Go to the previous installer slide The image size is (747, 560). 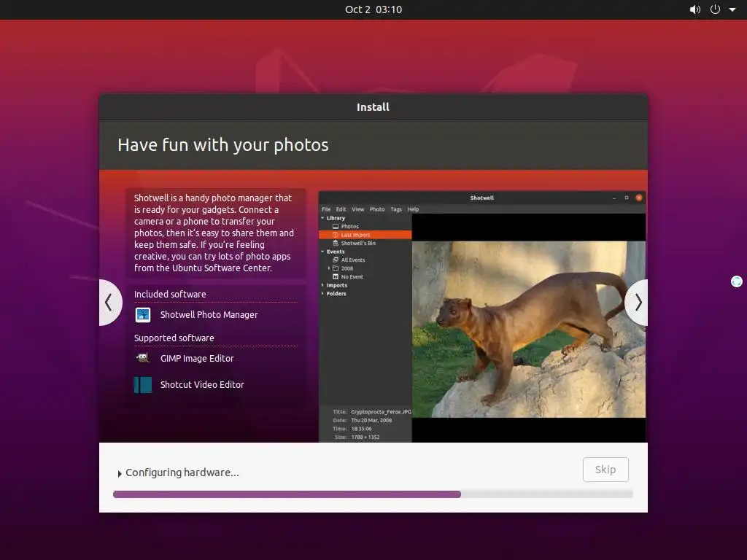pos(109,303)
